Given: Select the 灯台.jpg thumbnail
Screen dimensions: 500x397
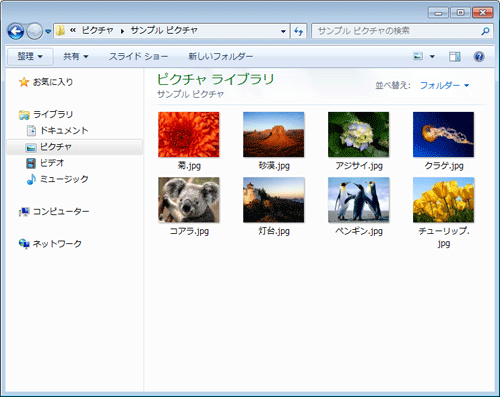Looking at the screenshot, I should [274, 200].
